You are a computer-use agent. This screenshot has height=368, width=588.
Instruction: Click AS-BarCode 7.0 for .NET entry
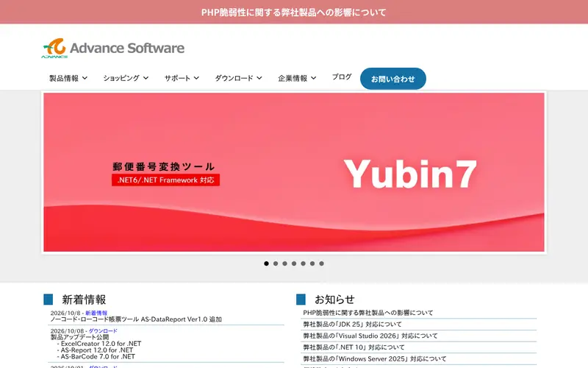pyautogui.click(x=98, y=356)
